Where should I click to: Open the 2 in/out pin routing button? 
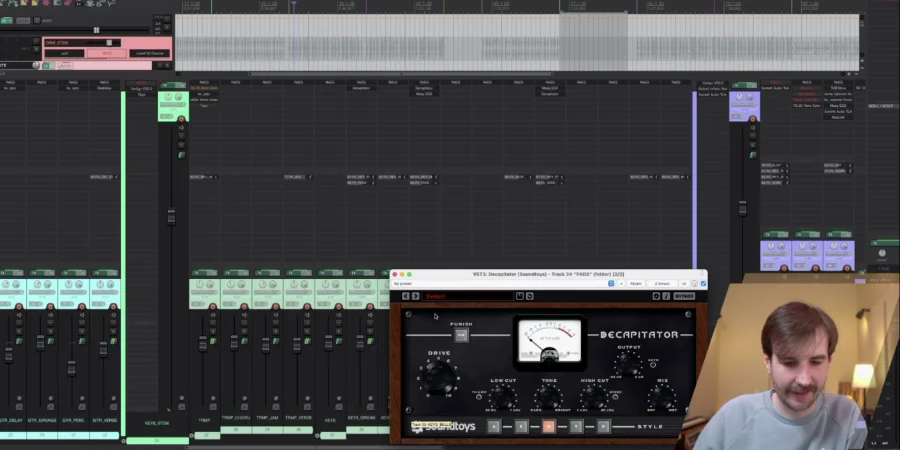pyautogui.click(x=662, y=284)
